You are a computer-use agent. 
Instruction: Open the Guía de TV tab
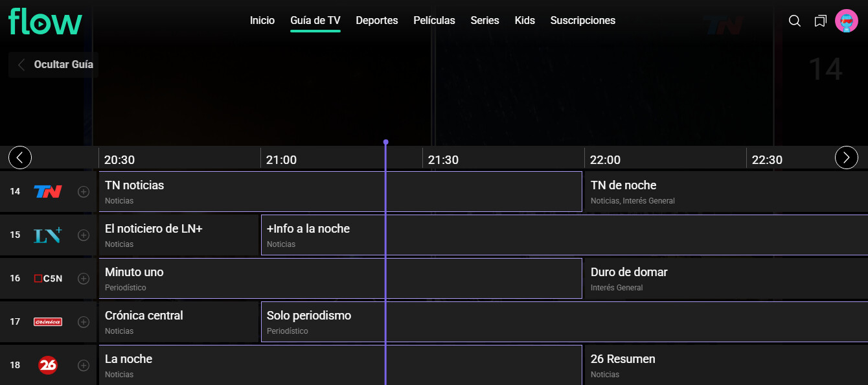315,21
